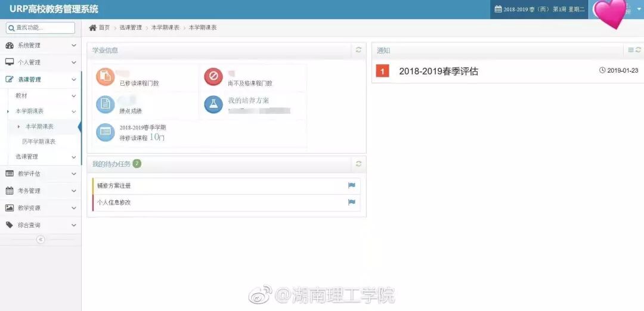Screen dimensions: 644x311
Task: Go to 首页 in breadcrumb
Action: (x=104, y=27)
